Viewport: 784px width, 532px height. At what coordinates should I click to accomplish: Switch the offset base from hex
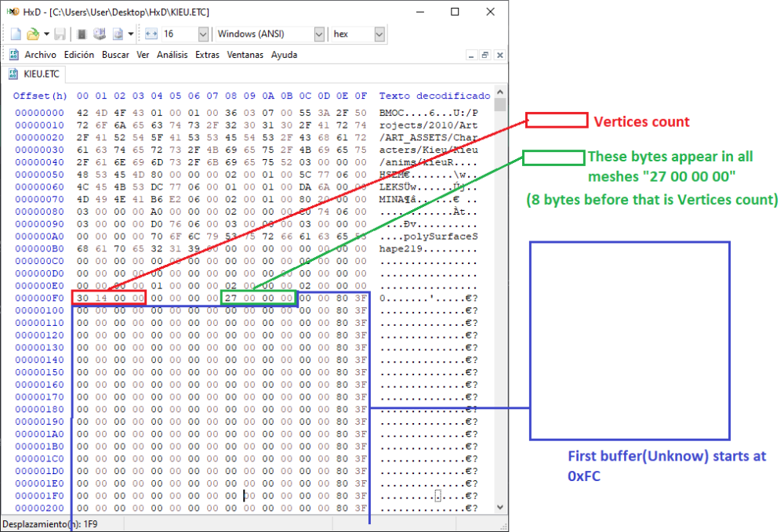379,34
